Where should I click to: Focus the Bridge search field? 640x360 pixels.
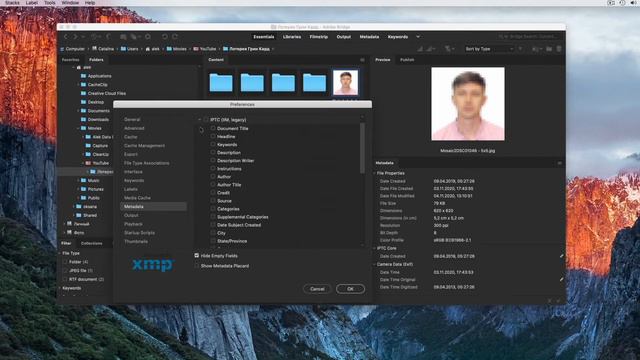(529, 37)
